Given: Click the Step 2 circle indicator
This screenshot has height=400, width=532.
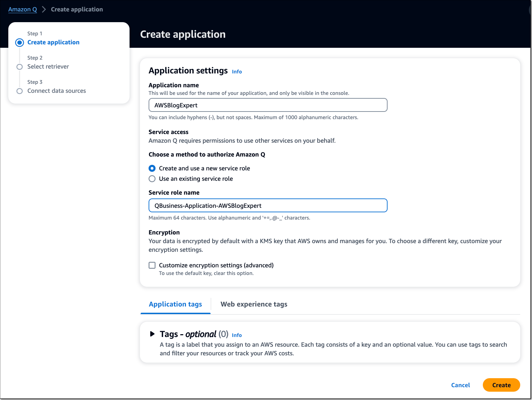Looking at the screenshot, I should (x=20, y=66).
